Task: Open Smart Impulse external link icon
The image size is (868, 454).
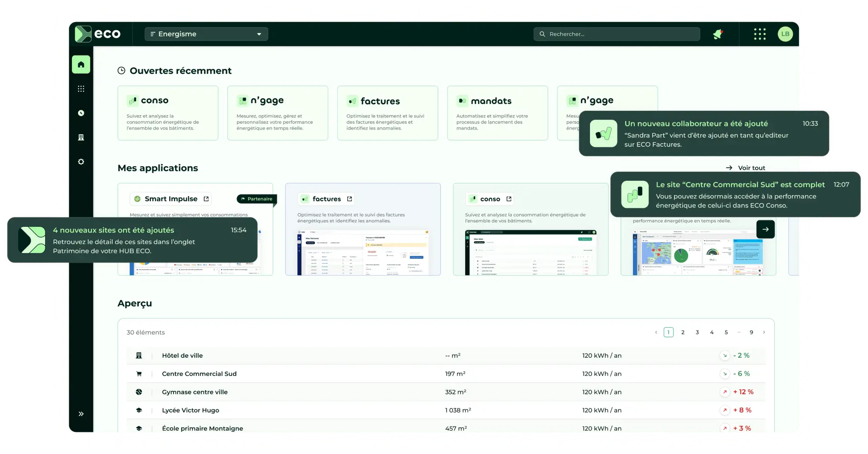Action: (206, 199)
